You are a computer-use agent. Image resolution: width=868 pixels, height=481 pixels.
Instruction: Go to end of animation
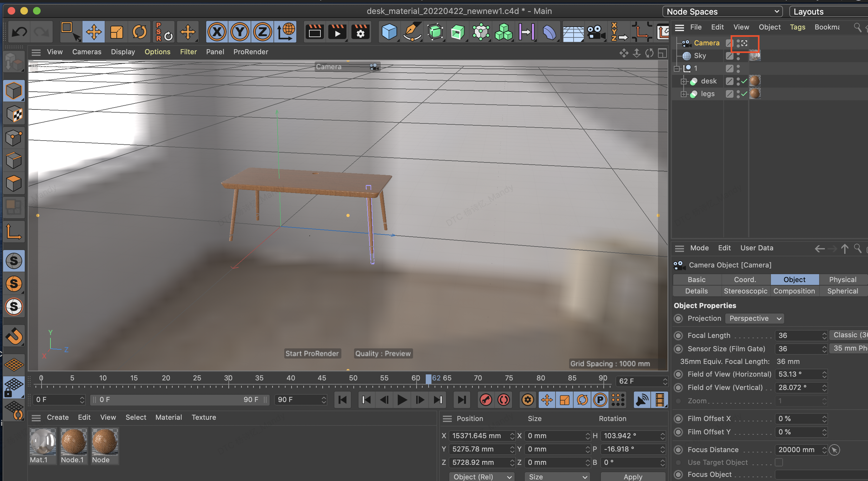coord(461,400)
